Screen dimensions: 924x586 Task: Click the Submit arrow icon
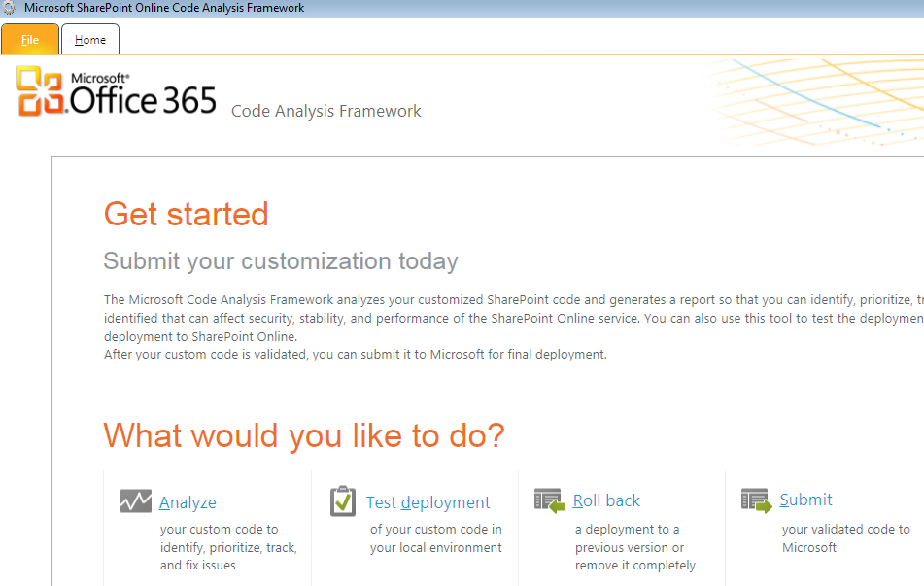757,500
